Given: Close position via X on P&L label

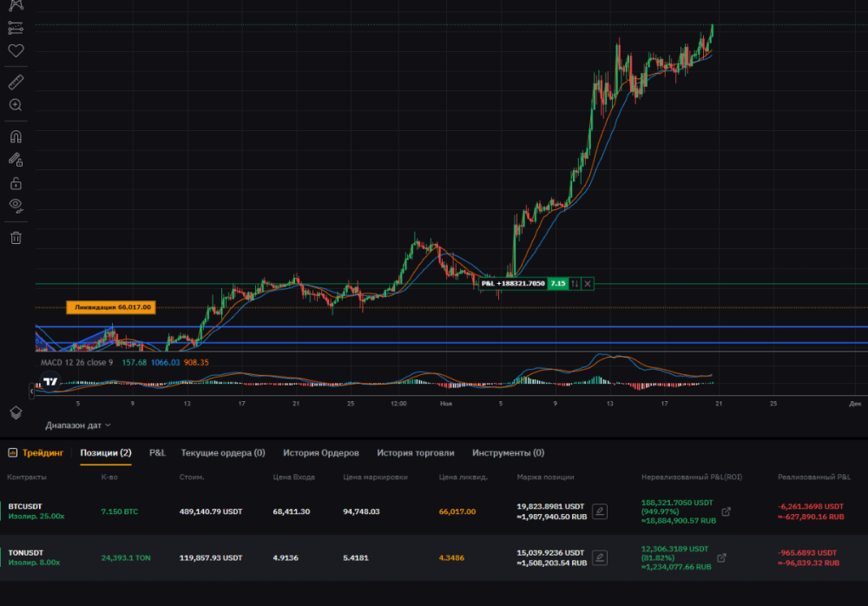Looking at the screenshot, I should pyautogui.click(x=588, y=283).
